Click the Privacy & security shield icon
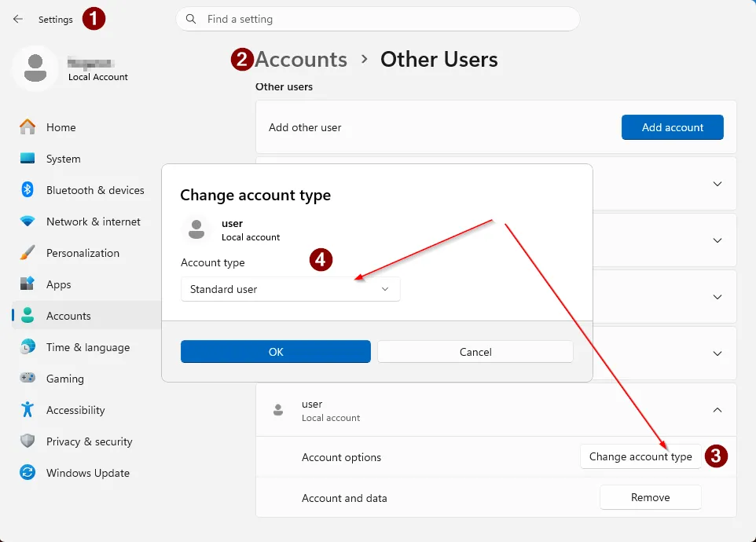Viewport: 756px width, 542px height. coord(28,441)
